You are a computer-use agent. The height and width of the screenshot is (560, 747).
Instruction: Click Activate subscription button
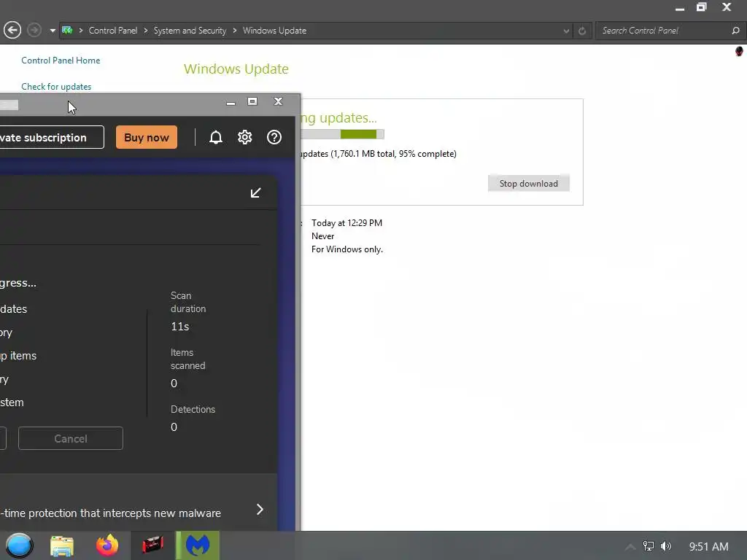point(51,137)
